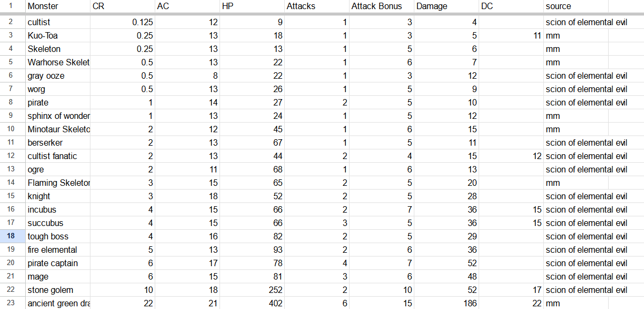This screenshot has width=644, height=309.
Task: Click row 23 header number
Action: 12,303
